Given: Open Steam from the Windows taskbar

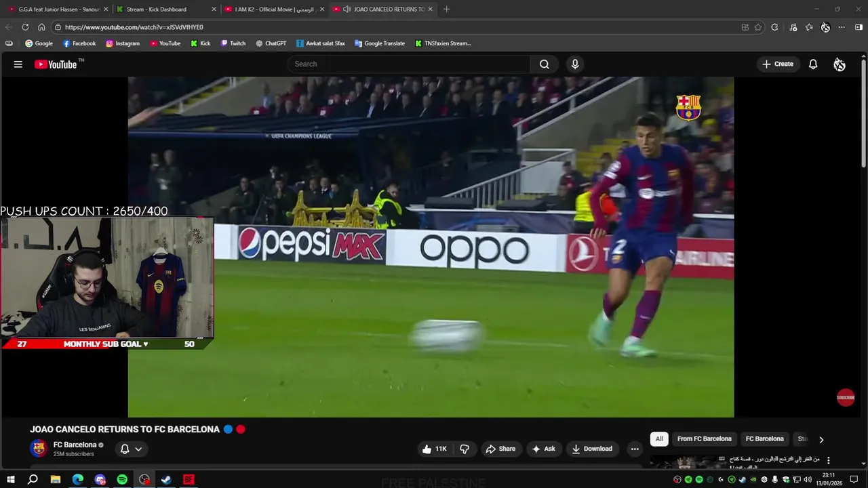Looking at the screenshot, I should click(166, 480).
